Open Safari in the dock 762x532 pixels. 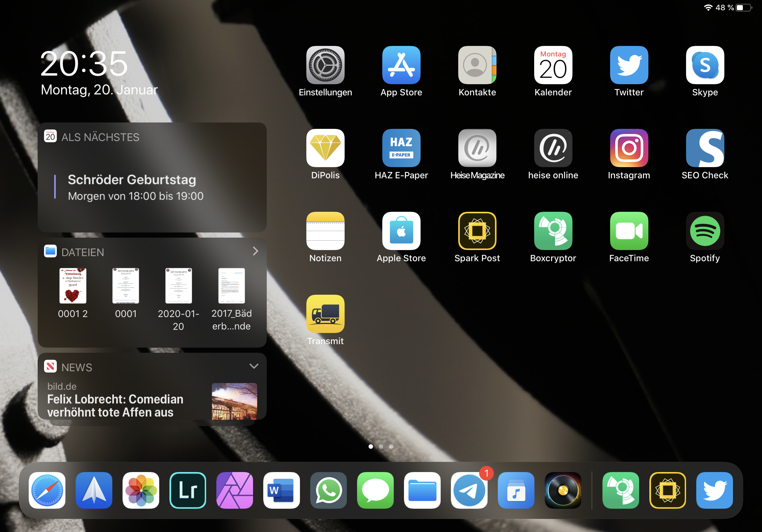point(47,490)
